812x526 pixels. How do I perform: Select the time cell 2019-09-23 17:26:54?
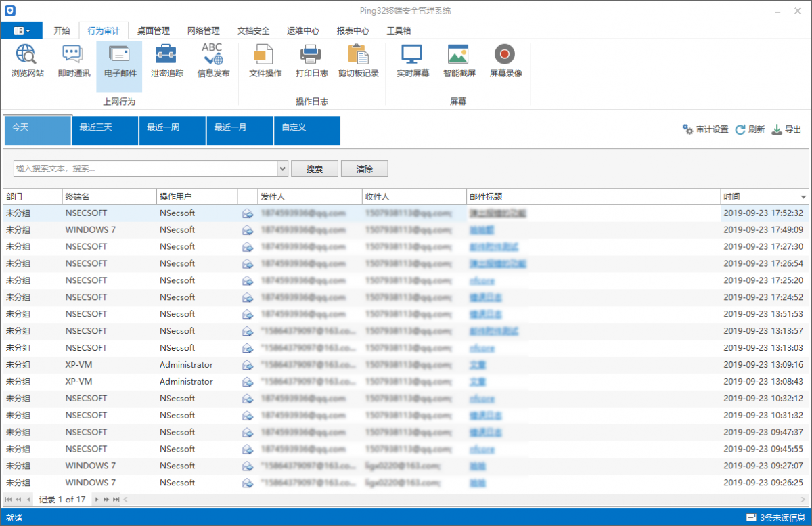763,264
